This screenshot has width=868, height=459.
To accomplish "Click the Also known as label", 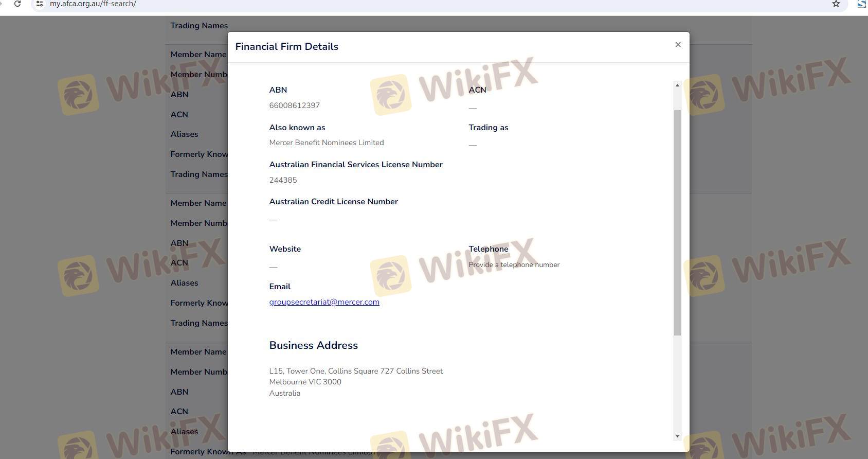I will point(297,128).
